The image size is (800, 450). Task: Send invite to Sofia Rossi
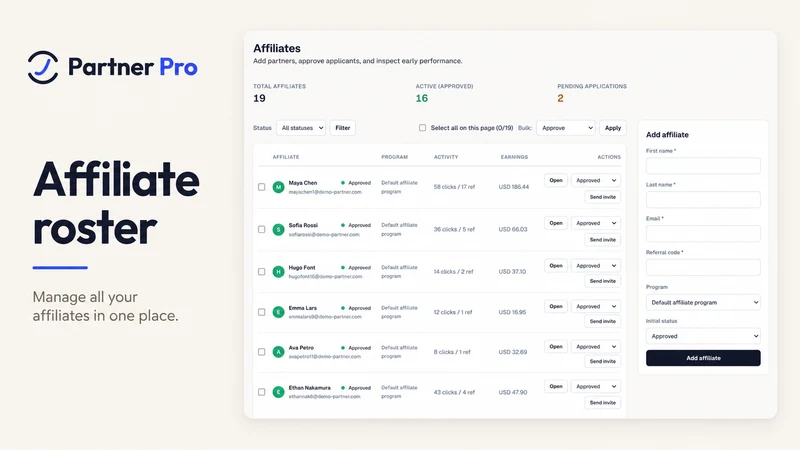click(x=603, y=240)
